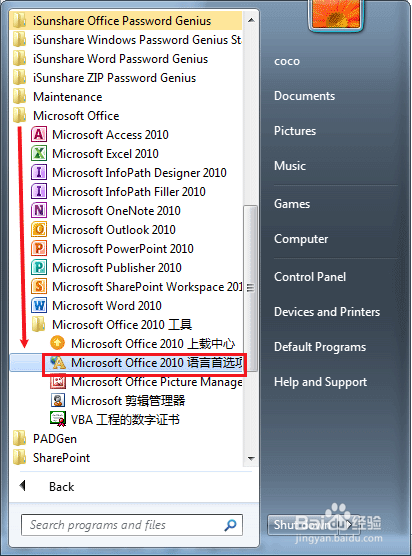The image size is (412, 556).
Task: Click the Office 2010 language preferences icon
Action: (58, 362)
